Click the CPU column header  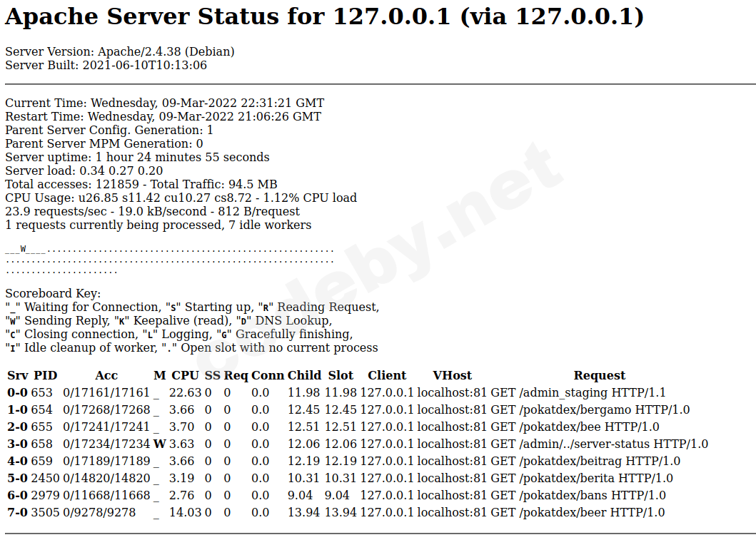(x=185, y=375)
